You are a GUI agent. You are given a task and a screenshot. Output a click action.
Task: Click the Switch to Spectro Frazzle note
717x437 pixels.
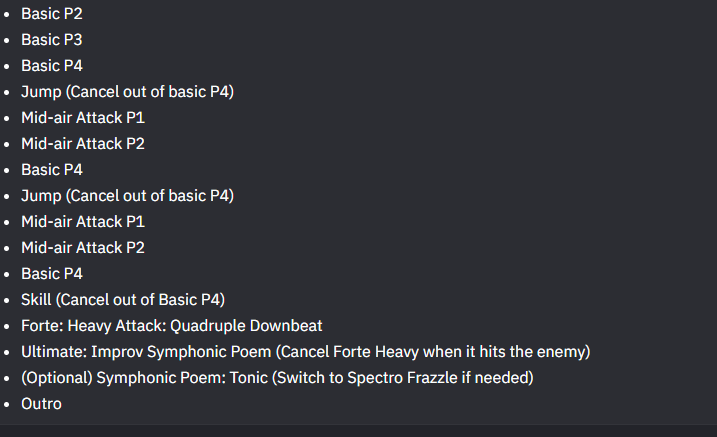[x=403, y=378]
